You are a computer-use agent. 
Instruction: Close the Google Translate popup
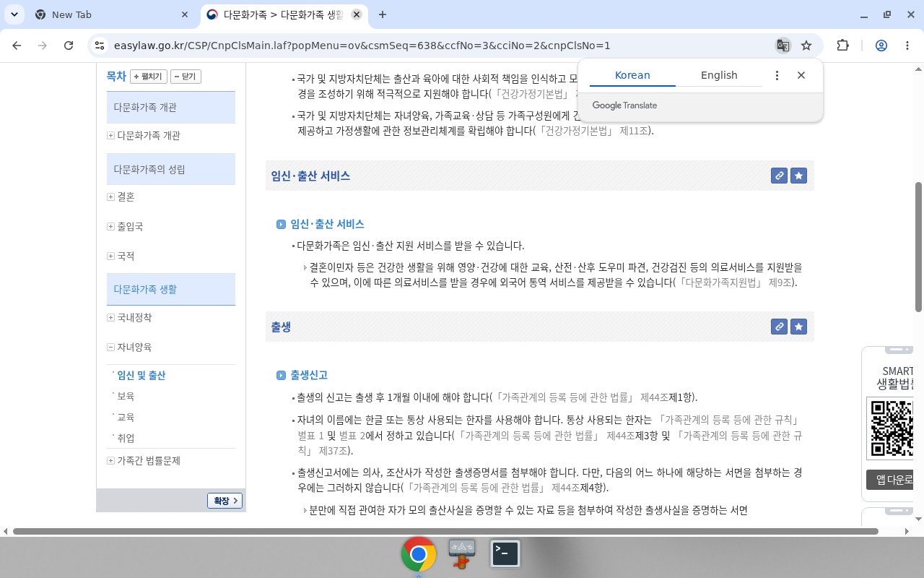pos(801,75)
